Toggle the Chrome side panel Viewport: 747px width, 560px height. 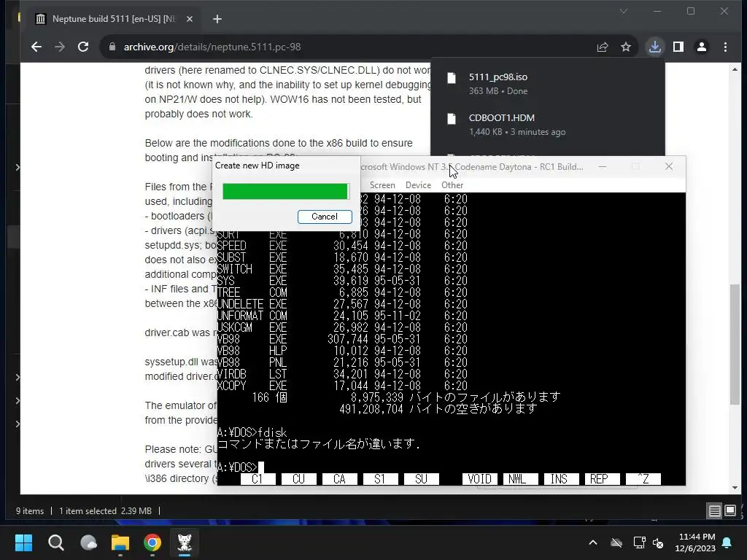(678, 47)
